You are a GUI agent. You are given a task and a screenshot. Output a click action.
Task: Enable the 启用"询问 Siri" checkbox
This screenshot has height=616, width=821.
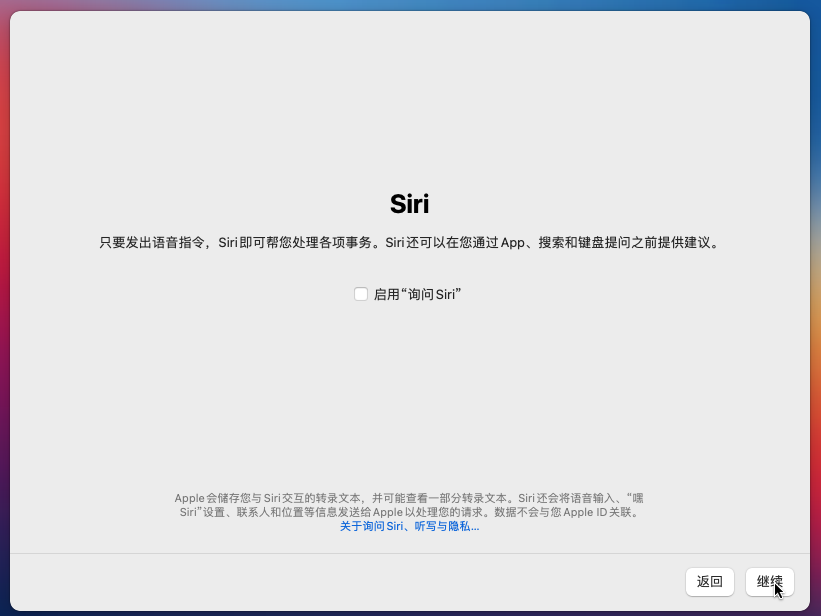[x=361, y=294]
